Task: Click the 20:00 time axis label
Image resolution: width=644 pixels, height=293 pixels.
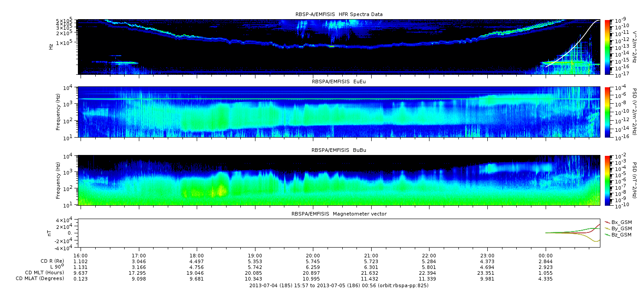Action: (x=313, y=250)
